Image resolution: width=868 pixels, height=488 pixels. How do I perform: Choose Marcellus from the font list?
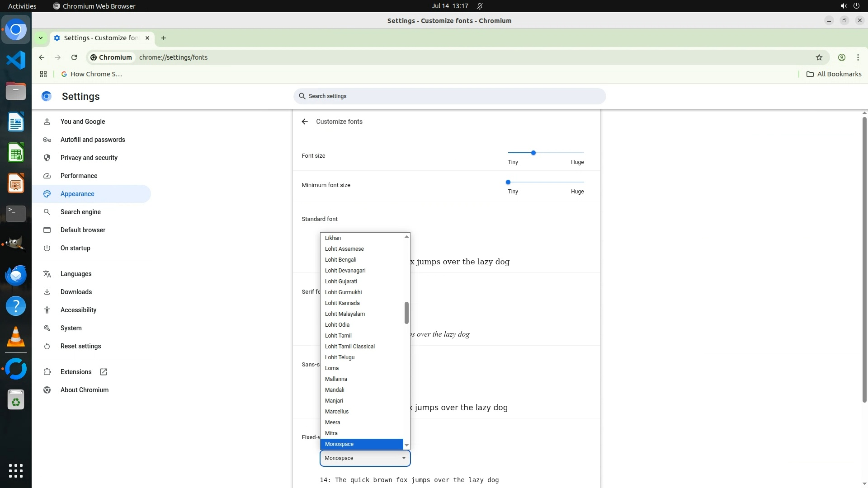(336, 412)
